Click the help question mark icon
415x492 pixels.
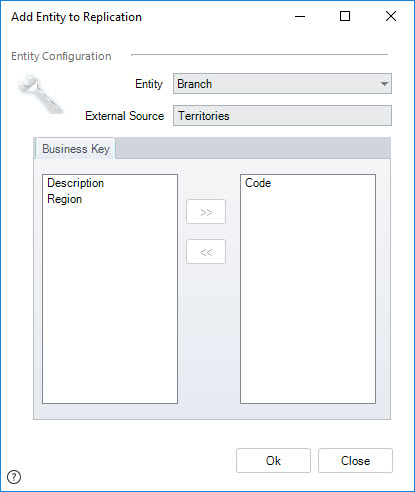tap(14, 477)
